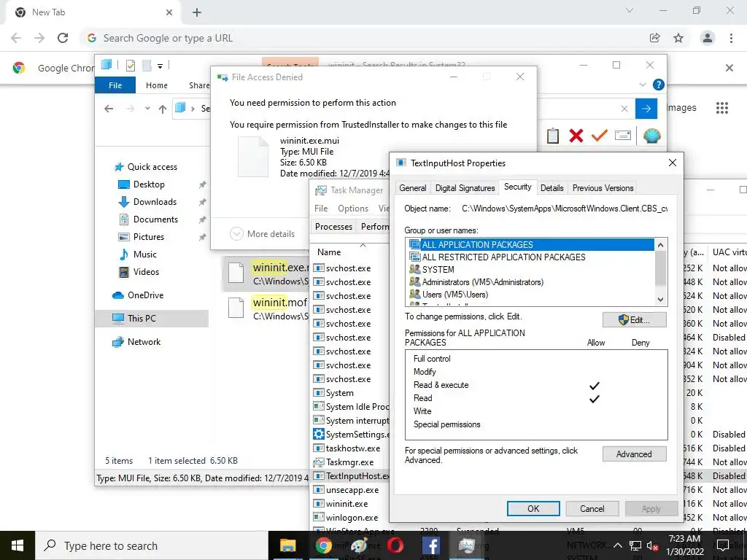Switch to the Details tab
Screen dimensions: 747x560
[x=551, y=188]
